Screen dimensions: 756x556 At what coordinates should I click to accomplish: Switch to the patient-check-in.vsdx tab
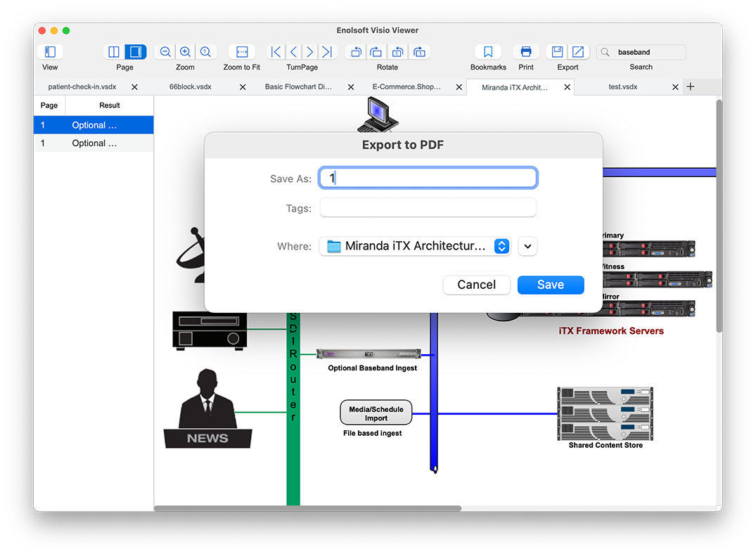pyautogui.click(x=82, y=87)
